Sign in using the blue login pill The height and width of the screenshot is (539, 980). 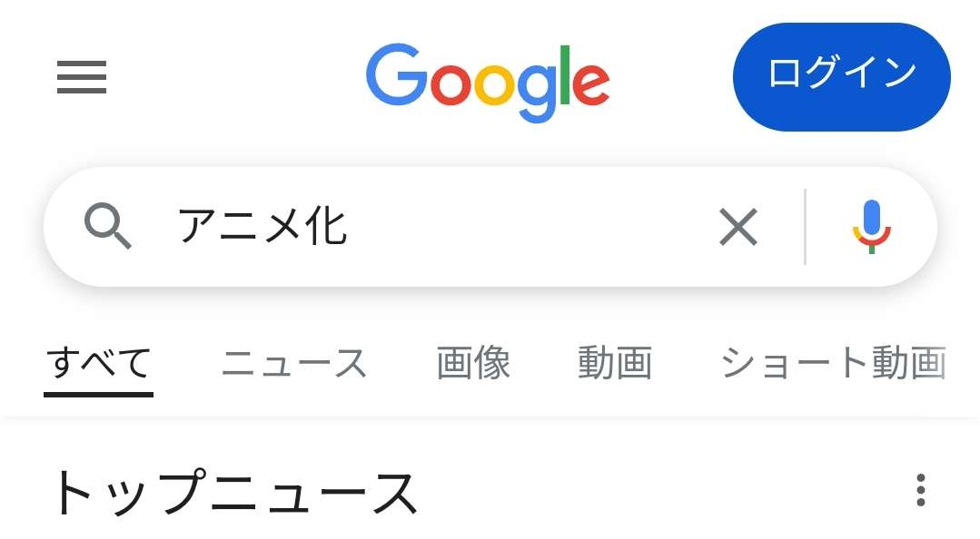click(841, 77)
